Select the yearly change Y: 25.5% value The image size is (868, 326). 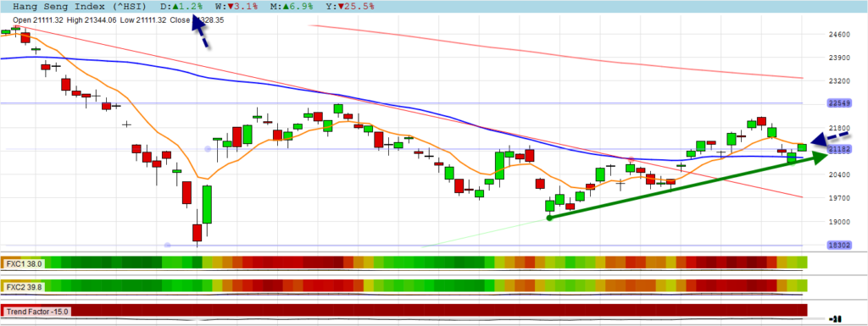[x=351, y=7]
